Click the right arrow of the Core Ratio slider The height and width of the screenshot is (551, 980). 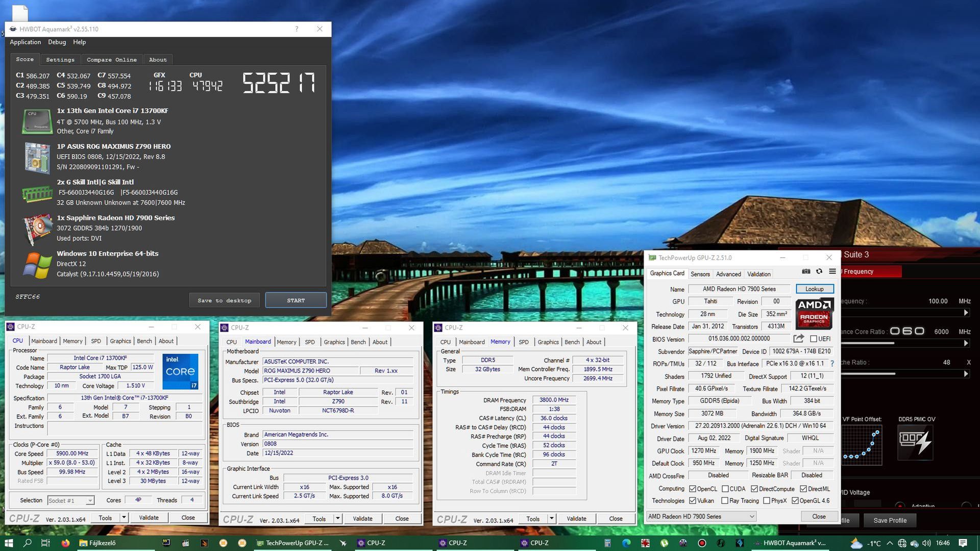click(966, 343)
